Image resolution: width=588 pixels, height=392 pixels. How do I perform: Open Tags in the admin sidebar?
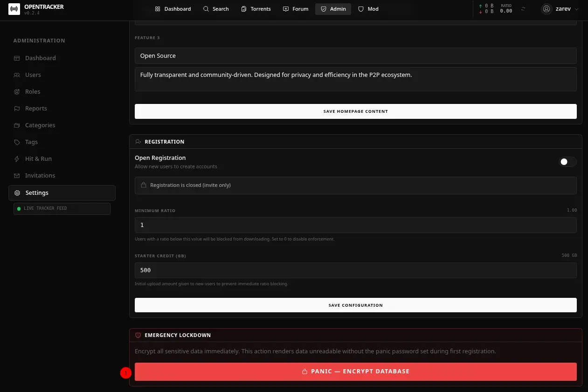pos(31,142)
